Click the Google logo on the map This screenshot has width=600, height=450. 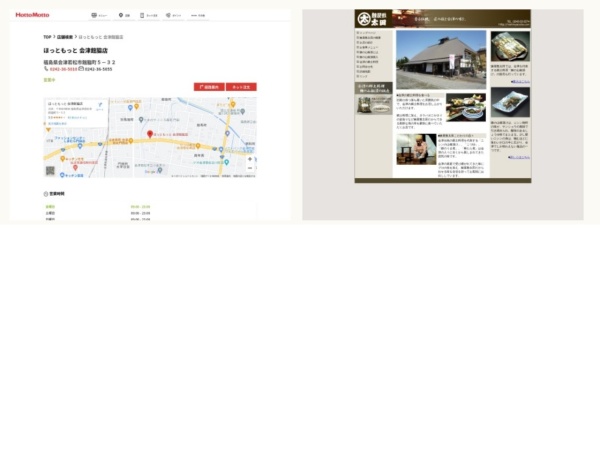150,172
